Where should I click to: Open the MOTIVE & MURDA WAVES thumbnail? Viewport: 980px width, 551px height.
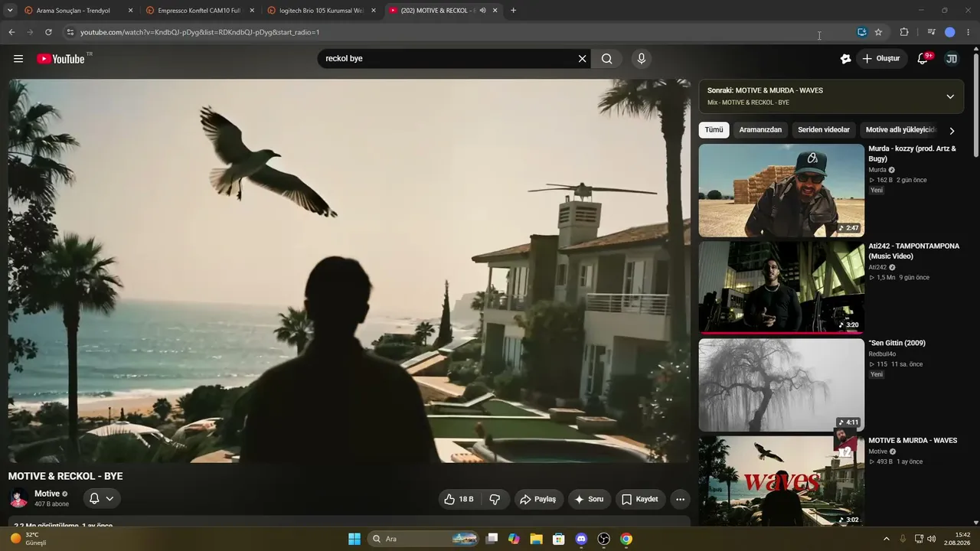[x=782, y=481]
